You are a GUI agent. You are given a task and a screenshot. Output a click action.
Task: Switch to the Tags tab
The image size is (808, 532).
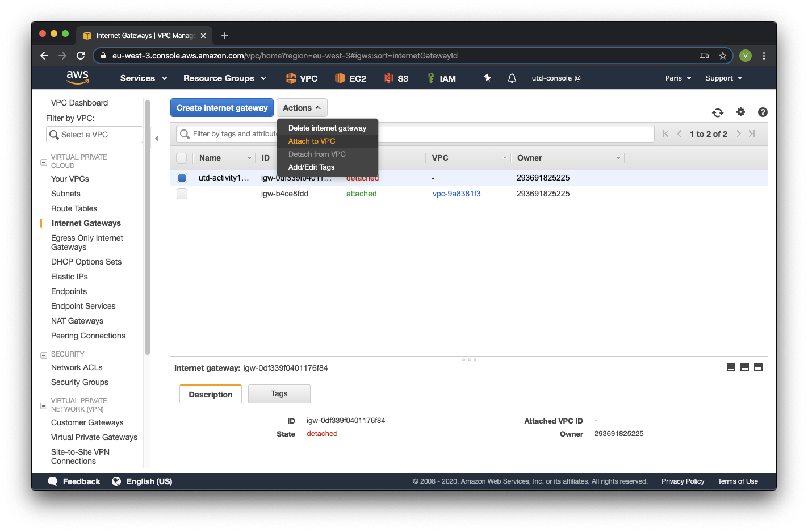pyautogui.click(x=279, y=393)
